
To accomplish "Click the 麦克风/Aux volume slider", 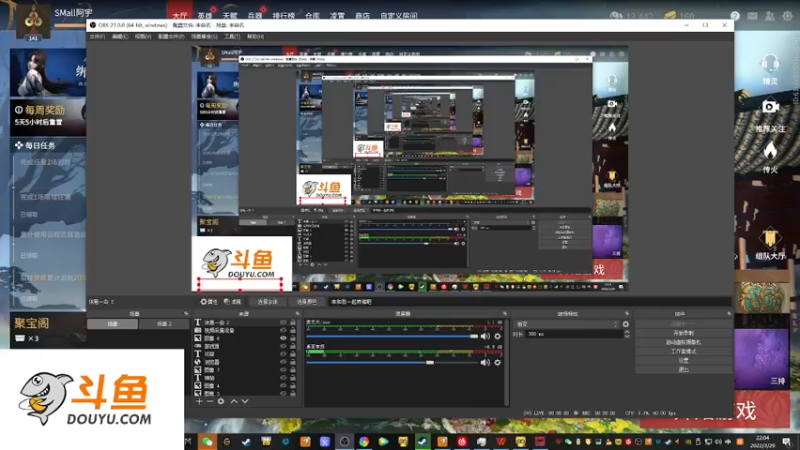I will (392, 336).
